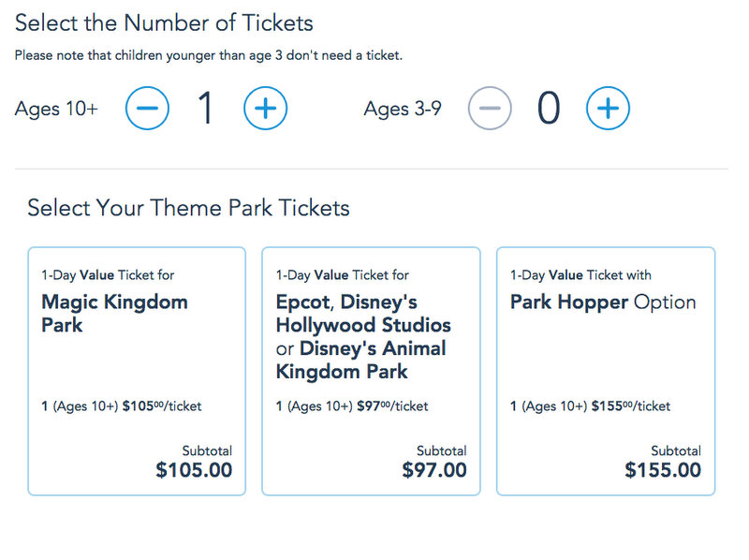Click the Ages 10+ quantity number 1
This screenshot has width=749, height=560.
pyautogui.click(x=206, y=109)
